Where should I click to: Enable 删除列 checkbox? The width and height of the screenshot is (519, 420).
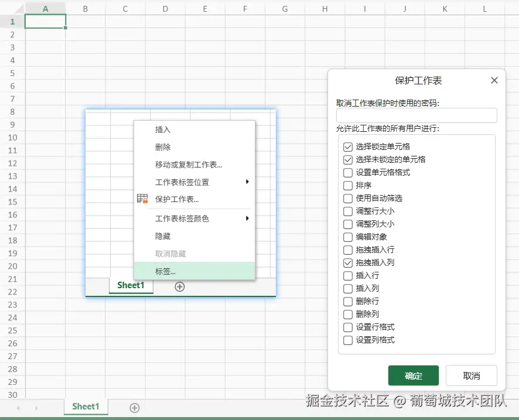click(348, 314)
